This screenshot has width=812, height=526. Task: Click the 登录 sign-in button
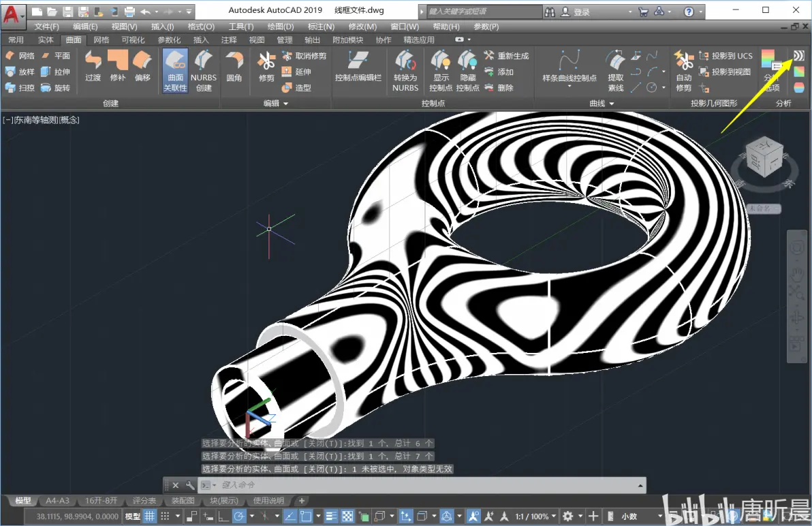[x=576, y=12]
